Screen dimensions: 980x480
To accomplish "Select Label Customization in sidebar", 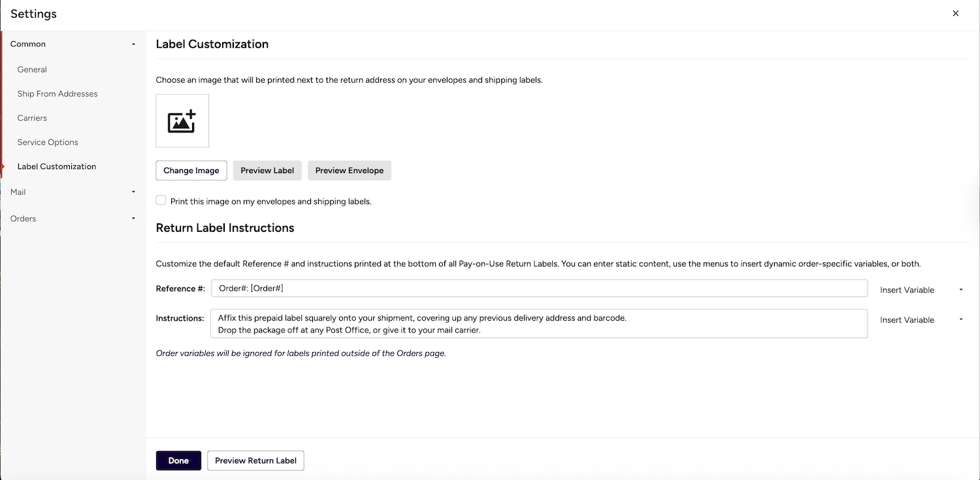I will pos(57,167).
